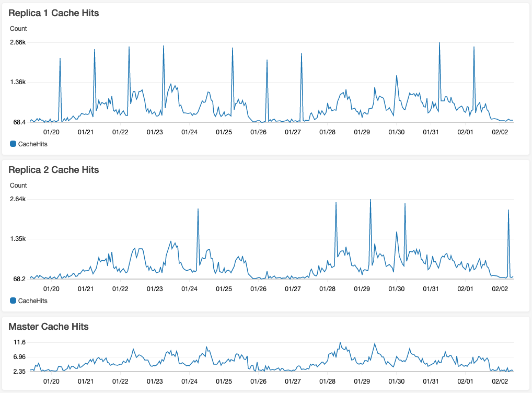Click the 01/28 date label in Replica 2 chart
The height and width of the screenshot is (393, 532).
pyautogui.click(x=327, y=289)
